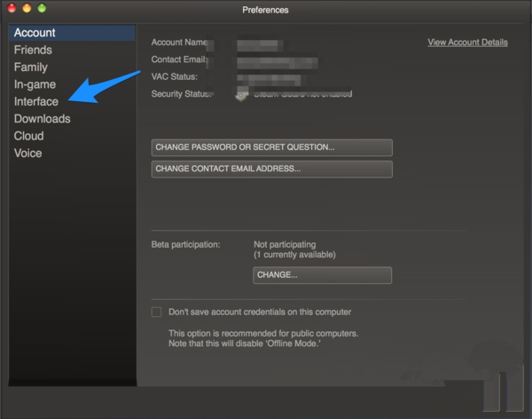Click the Account Name label
Screen dimensions: 532x419
pyautogui.click(x=179, y=42)
